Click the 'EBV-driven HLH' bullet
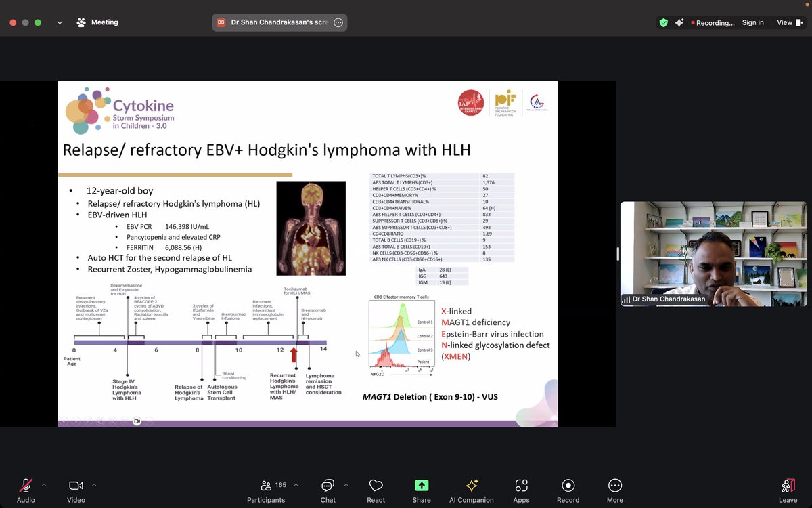 117,215
